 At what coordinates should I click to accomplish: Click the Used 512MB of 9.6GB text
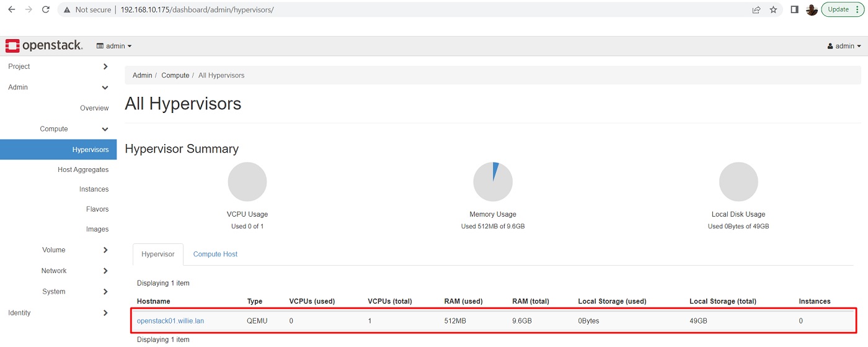coord(493,227)
